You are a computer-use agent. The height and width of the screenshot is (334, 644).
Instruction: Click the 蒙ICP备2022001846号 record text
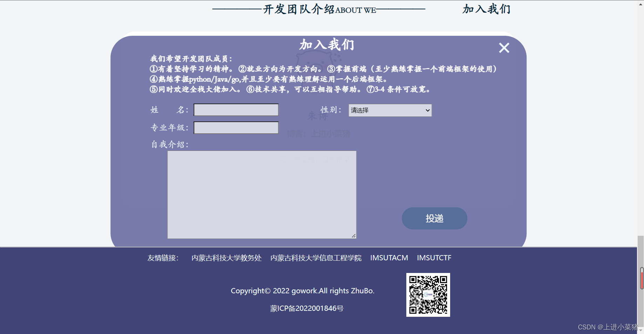(307, 308)
